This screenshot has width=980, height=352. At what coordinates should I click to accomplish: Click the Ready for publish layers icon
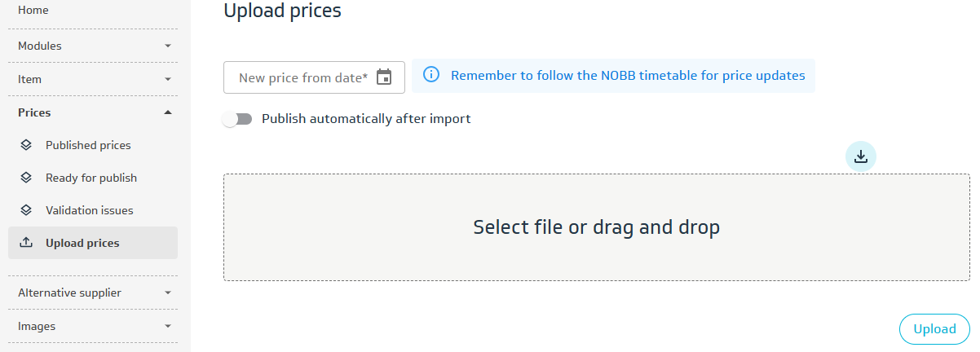26,178
